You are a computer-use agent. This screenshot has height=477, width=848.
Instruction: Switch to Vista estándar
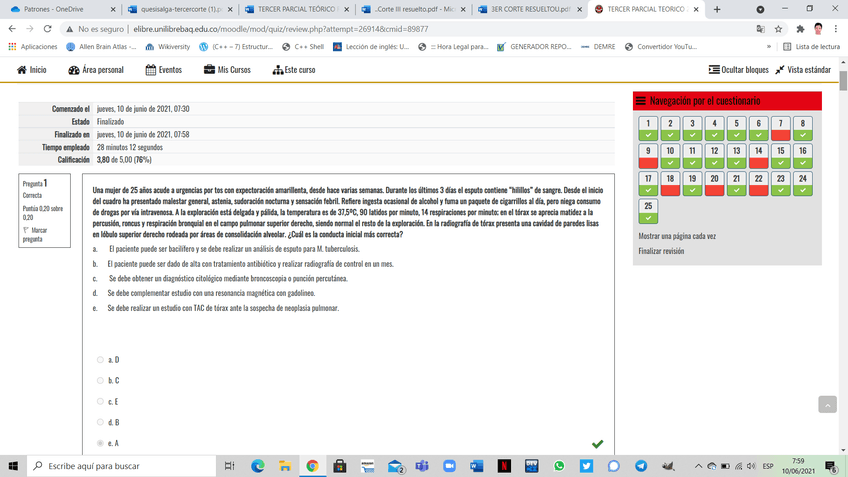pyautogui.click(x=803, y=70)
